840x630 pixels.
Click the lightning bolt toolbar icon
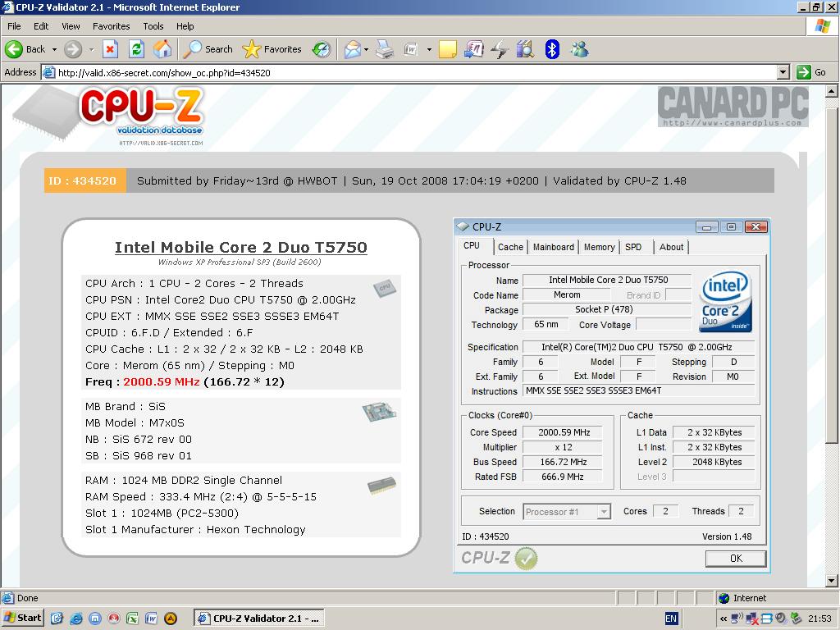500,49
